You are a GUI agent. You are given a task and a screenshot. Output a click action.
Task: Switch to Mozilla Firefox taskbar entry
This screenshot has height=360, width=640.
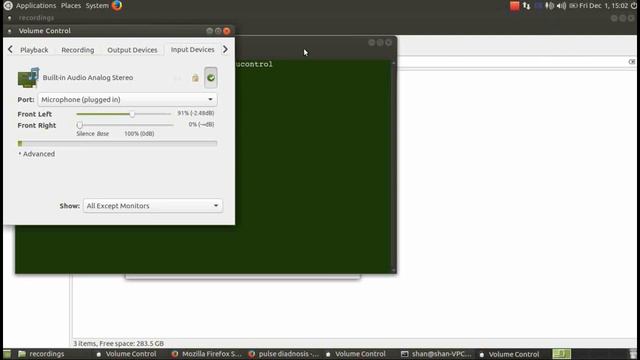(x=207, y=354)
